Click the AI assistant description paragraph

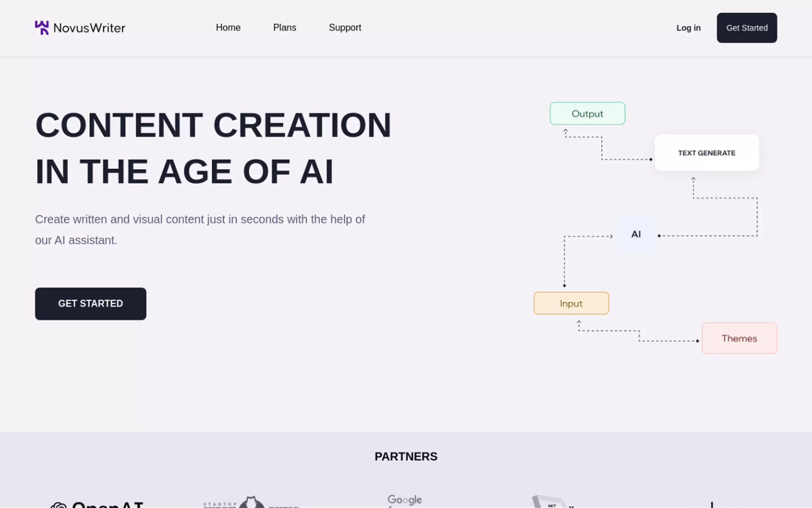pos(200,229)
